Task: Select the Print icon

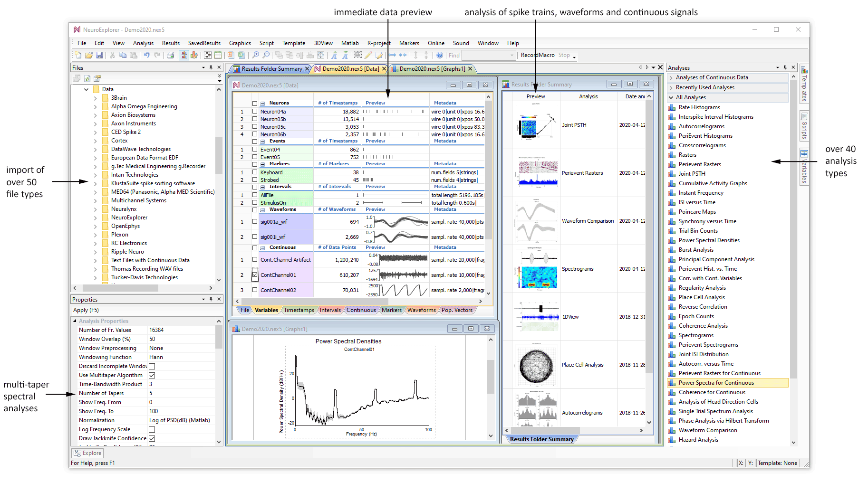Action: click(171, 56)
